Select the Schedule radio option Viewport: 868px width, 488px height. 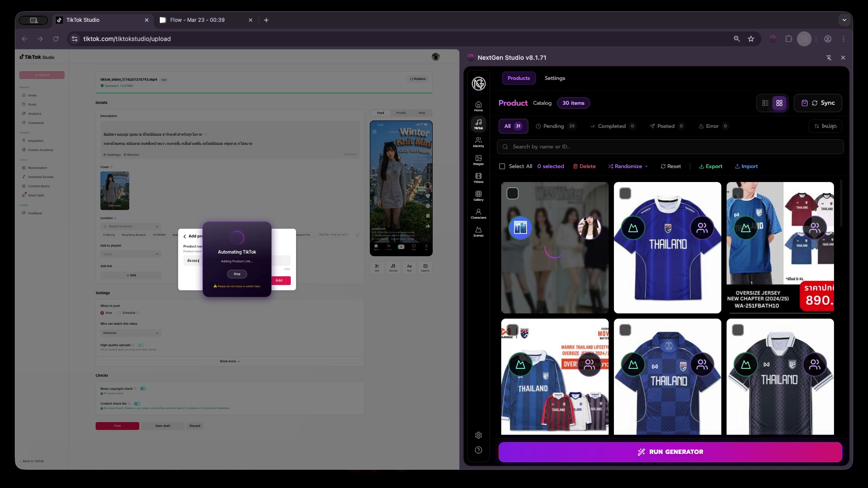(x=119, y=313)
